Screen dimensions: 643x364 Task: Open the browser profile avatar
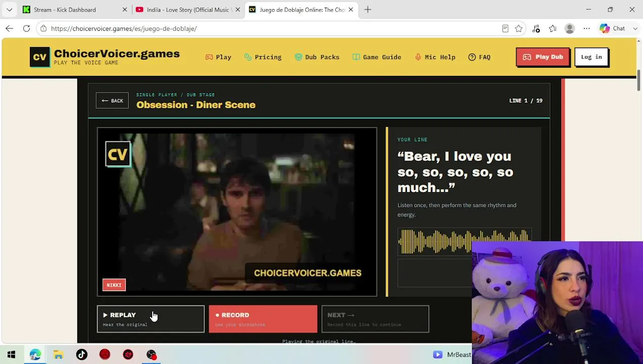pyautogui.click(x=570, y=28)
